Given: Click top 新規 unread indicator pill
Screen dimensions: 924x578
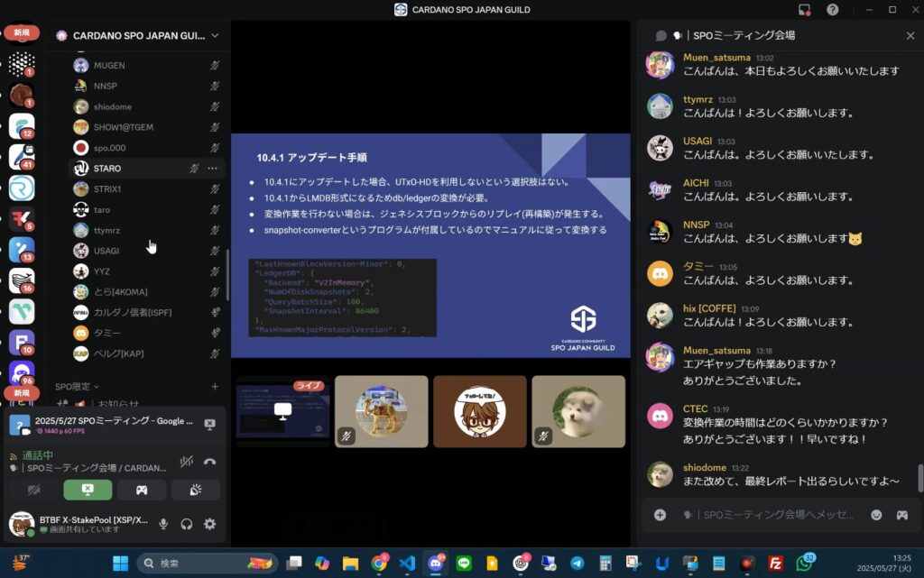Looking at the screenshot, I should click(22, 33).
